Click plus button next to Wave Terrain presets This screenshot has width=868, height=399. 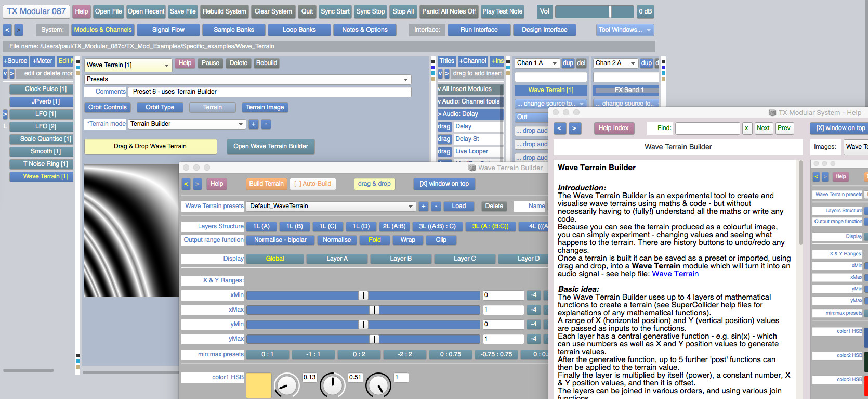(424, 206)
